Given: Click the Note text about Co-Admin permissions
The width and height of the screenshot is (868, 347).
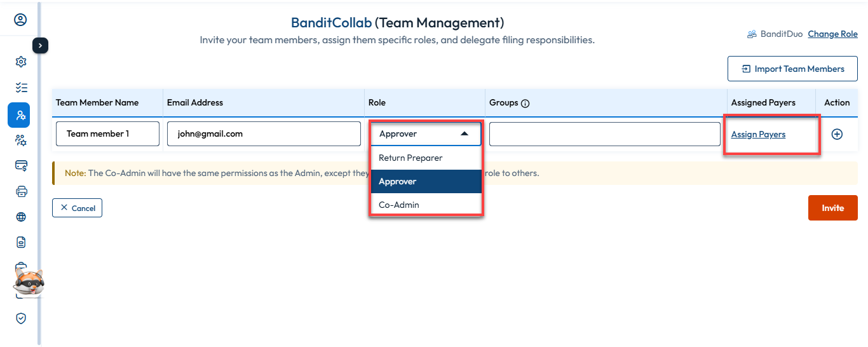Looking at the screenshot, I should 302,173.
